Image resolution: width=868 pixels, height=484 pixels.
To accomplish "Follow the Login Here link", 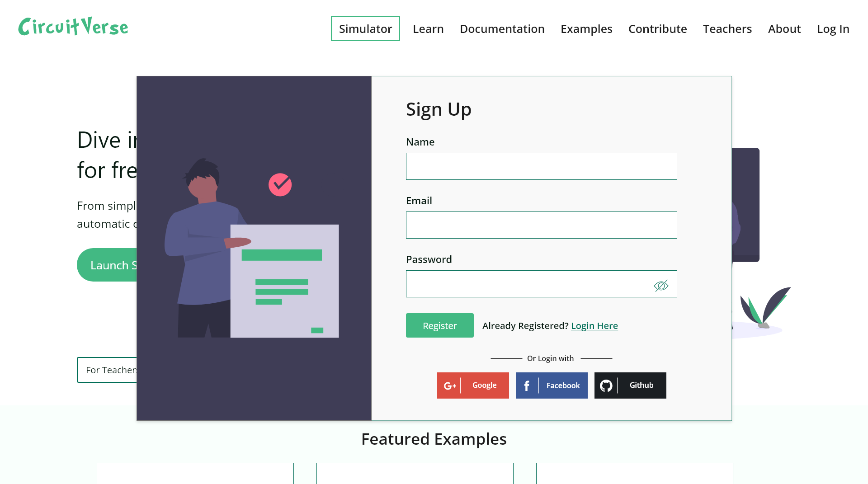I will coord(594,325).
